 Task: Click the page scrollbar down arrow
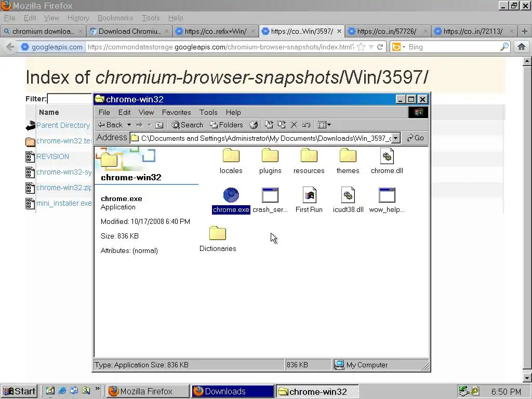click(x=527, y=377)
